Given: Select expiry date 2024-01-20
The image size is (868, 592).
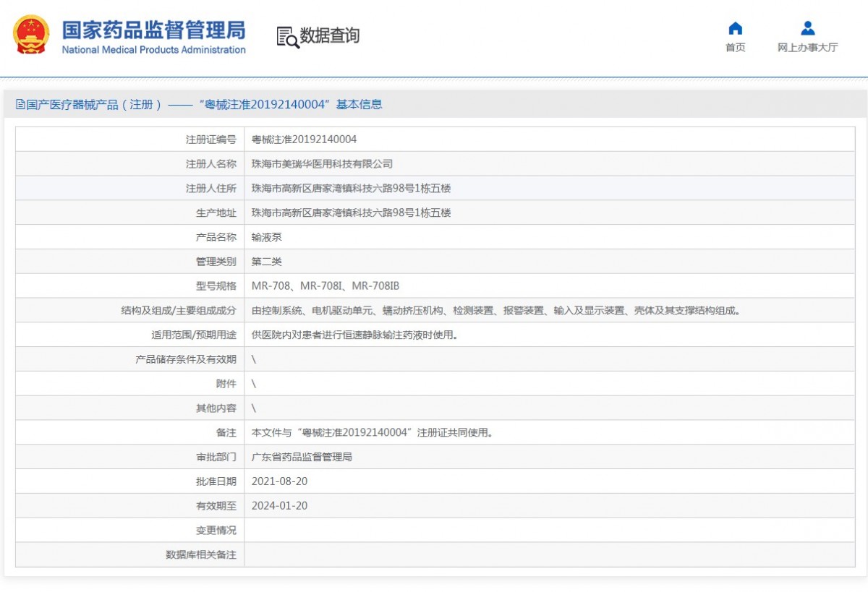Looking at the screenshot, I should point(279,506).
